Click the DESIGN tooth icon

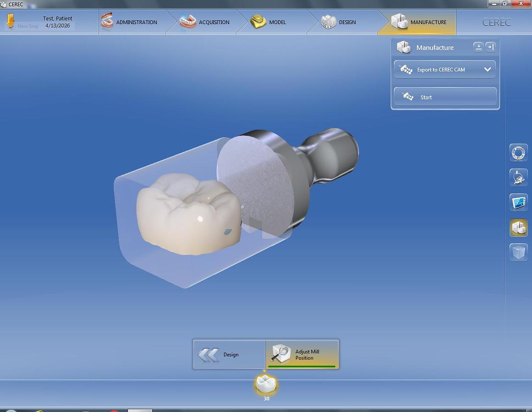pos(328,22)
